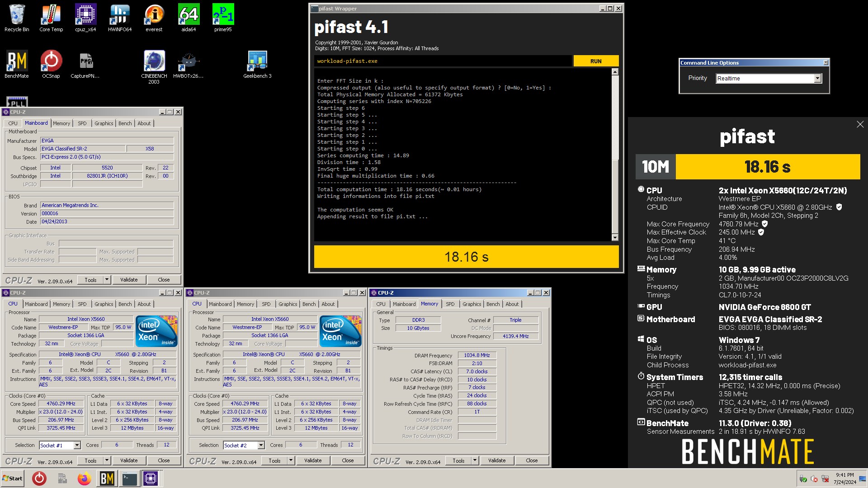Open Selection dropdown showing Socket #1
Screen dimensions: 868x488
(x=77, y=446)
